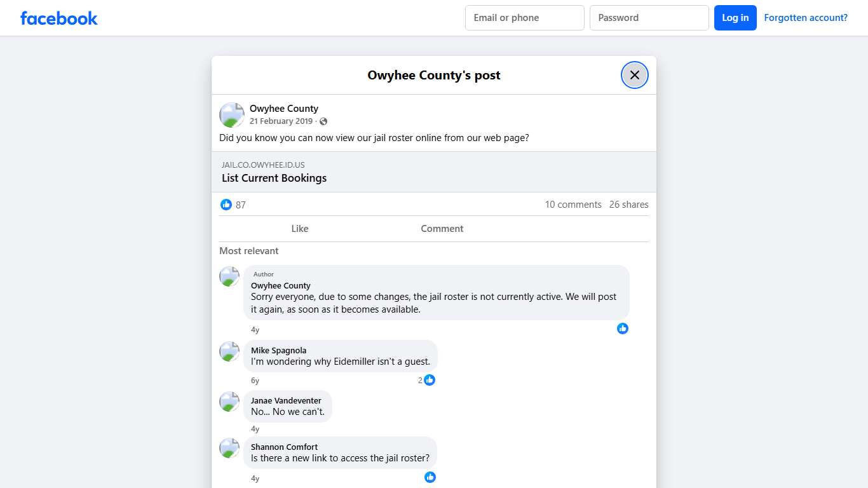Click the globe privacy icon on the post
Image resolution: width=868 pixels, height=488 pixels.
(x=323, y=121)
